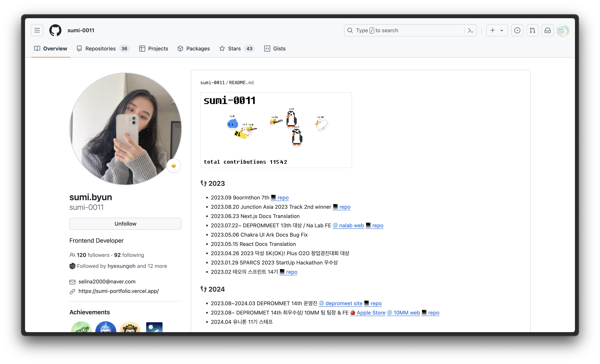The image size is (600, 364).
Task: Click '2023.05.06 Chakra UI Ark Docs Bug Fix' entry
Action: click(259, 235)
